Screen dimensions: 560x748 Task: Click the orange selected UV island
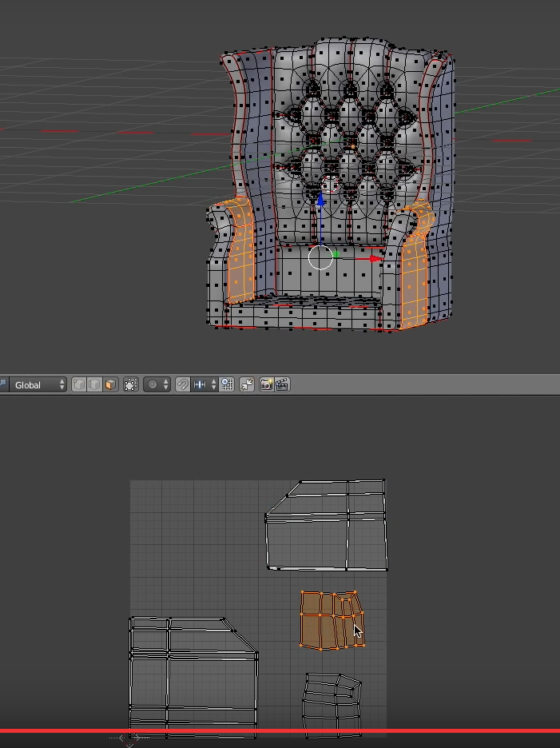tap(332, 620)
